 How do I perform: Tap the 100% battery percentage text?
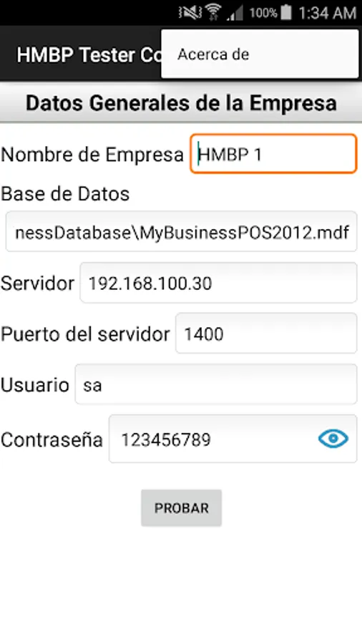point(263,13)
